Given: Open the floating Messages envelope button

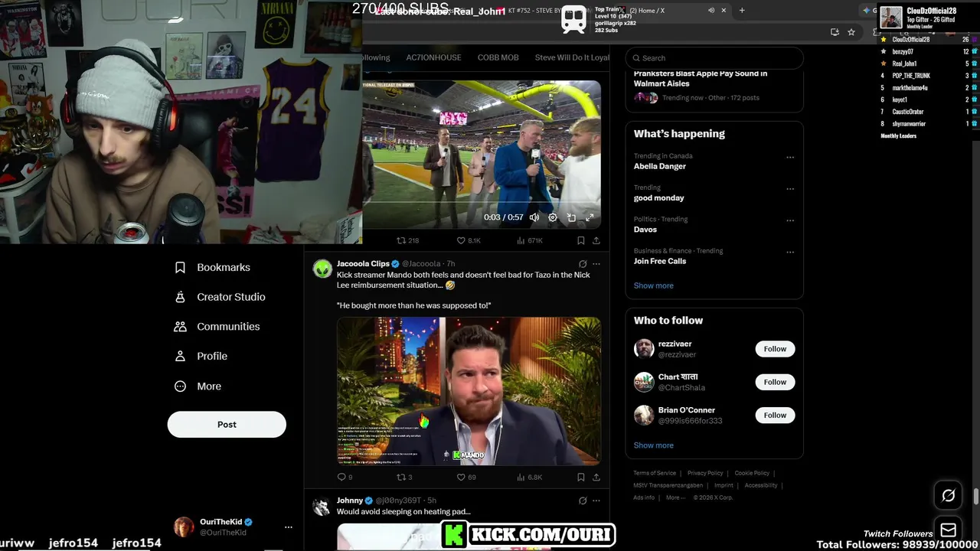Looking at the screenshot, I should coord(949,530).
